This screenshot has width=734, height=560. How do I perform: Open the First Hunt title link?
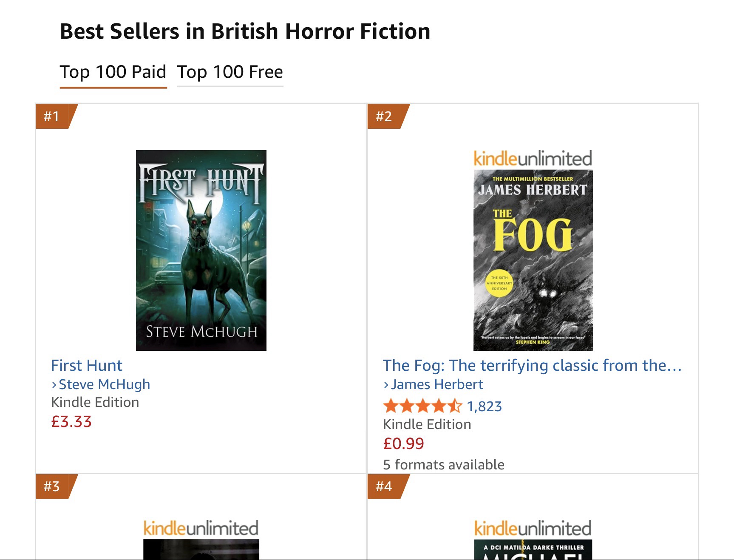[x=86, y=365]
